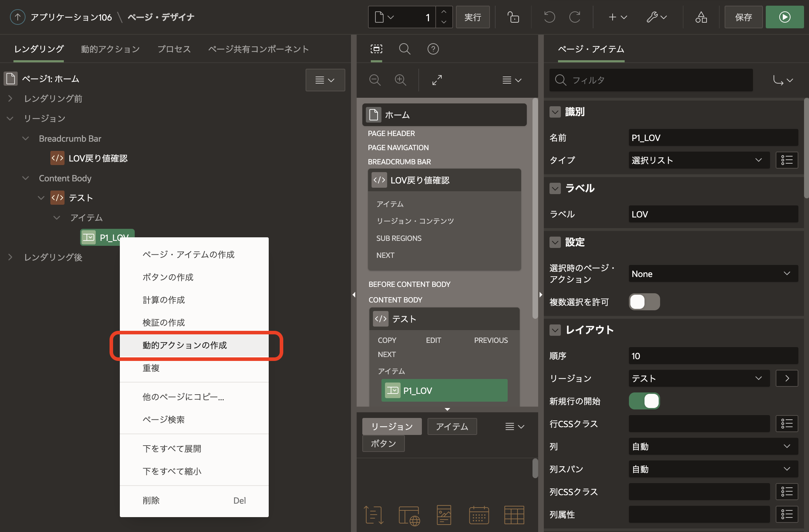
Task: Switch to the ページ共有コンポーネント tab
Action: (258, 49)
